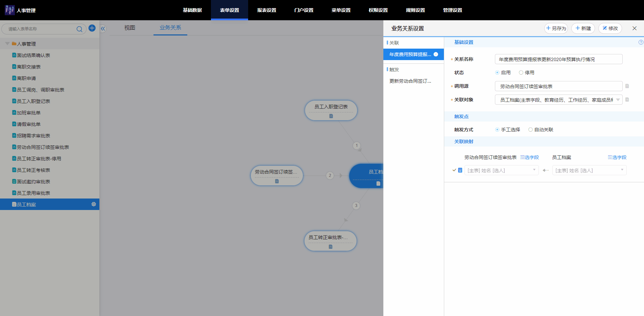Open 管理设置 top menu

click(x=453, y=10)
